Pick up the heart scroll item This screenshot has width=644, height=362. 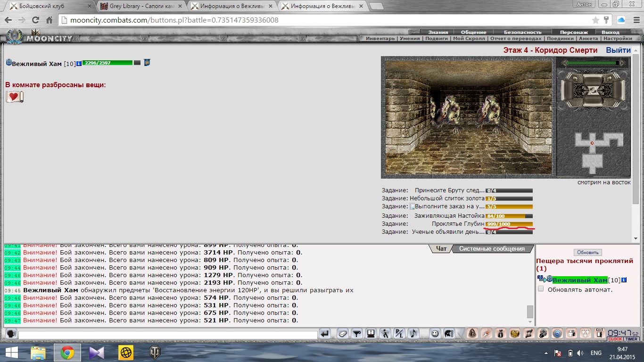point(15,97)
